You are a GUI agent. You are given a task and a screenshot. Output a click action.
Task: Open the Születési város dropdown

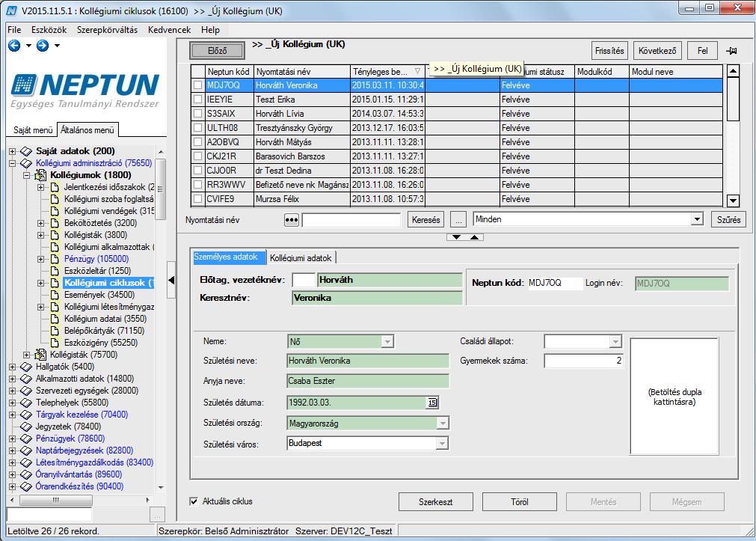click(x=442, y=443)
